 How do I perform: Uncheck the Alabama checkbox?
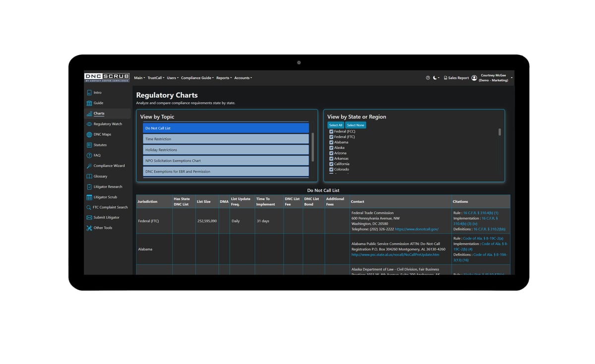click(331, 142)
